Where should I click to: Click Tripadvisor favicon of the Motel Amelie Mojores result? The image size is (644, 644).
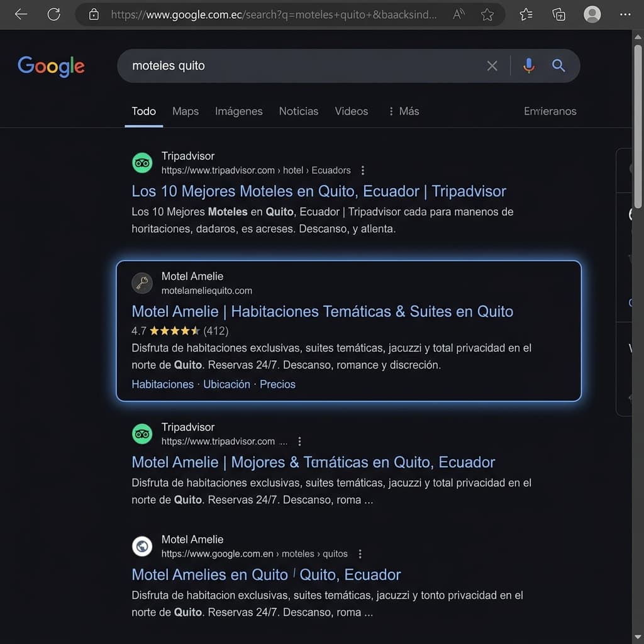[142, 434]
